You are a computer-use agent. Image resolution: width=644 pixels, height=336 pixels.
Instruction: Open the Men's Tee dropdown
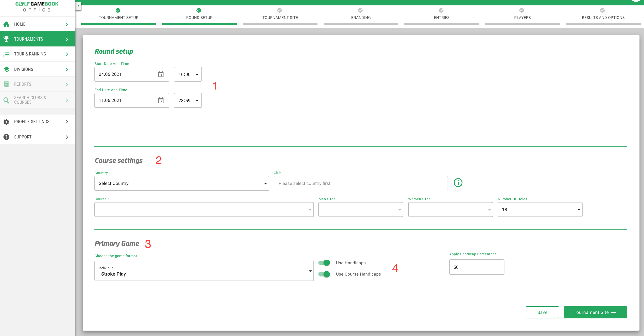pos(361,209)
